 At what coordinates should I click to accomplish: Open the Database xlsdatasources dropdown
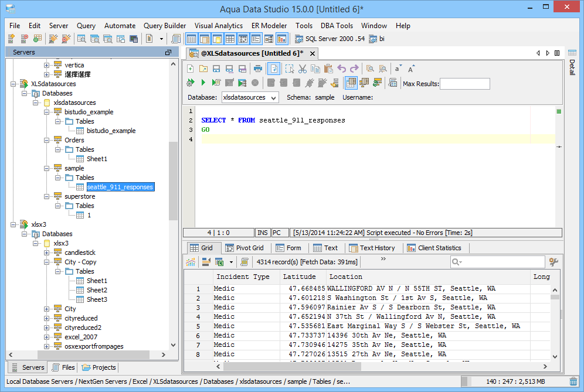(273, 97)
